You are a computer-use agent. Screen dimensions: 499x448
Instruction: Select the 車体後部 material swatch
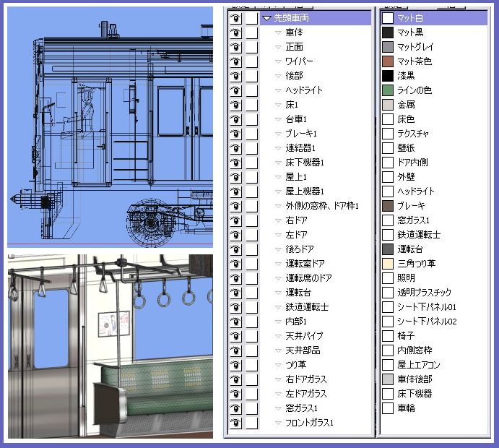point(388,379)
